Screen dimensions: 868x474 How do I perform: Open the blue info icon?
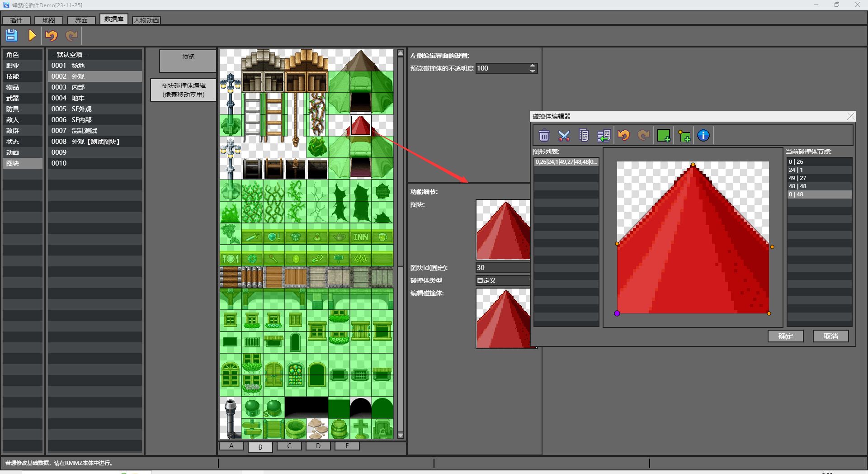[703, 135]
